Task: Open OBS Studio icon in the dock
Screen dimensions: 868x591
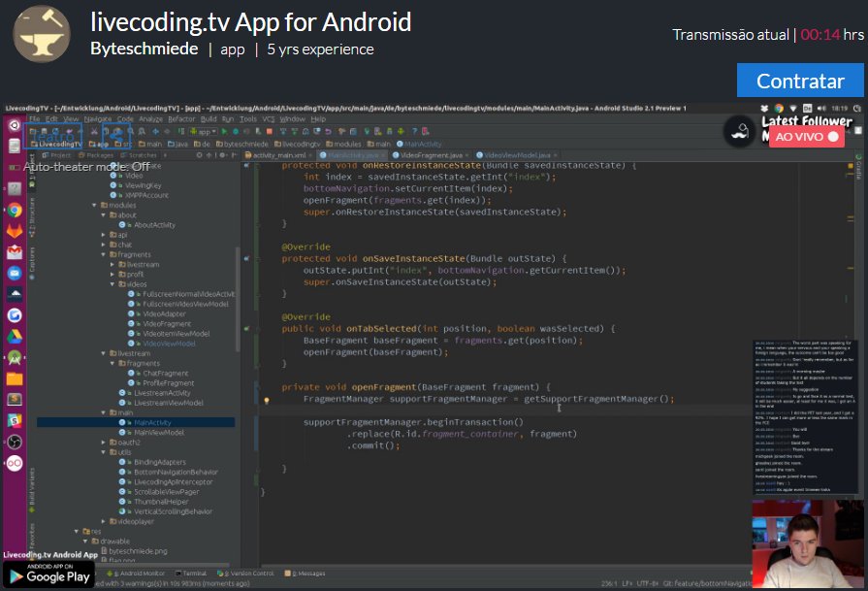Action: click(15, 442)
